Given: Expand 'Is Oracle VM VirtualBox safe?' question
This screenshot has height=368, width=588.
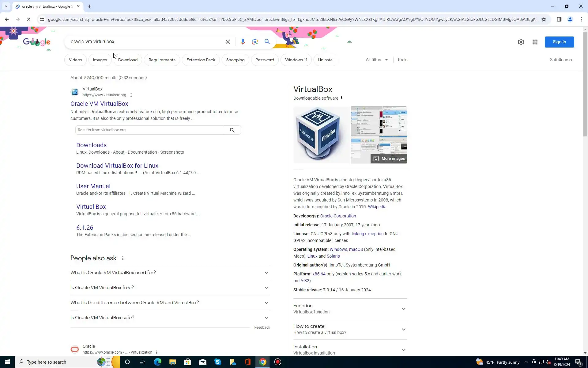Looking at the screenshot, I should (170, 318).
